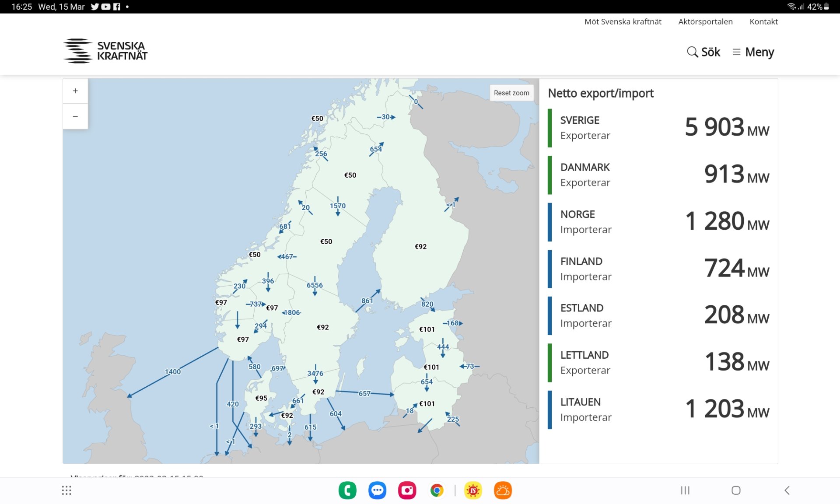Viewport: 840px width, 504px height.
Task: Click the Reset zoom button
Action: pyautogui.click(x=511, y=93)
